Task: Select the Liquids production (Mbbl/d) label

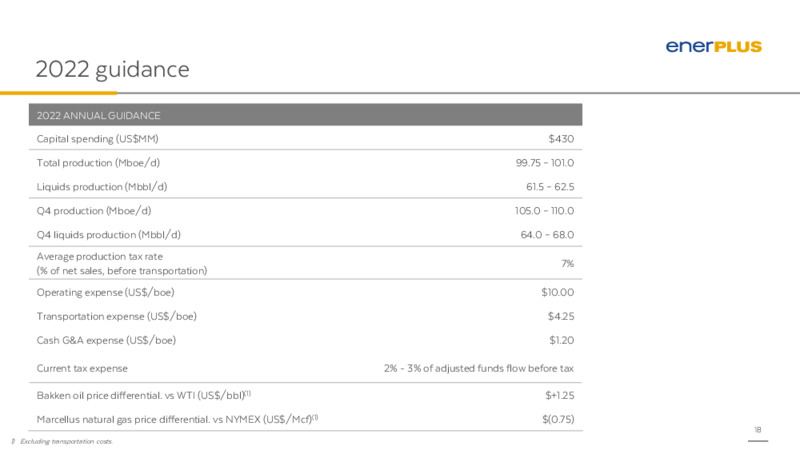Action: click(102, 187)
